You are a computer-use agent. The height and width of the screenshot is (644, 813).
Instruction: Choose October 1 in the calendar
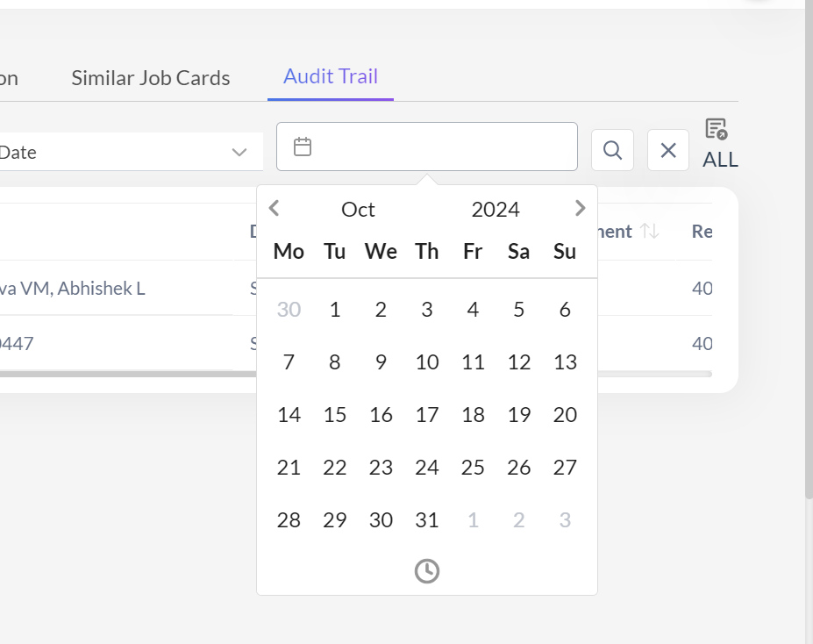334,310
